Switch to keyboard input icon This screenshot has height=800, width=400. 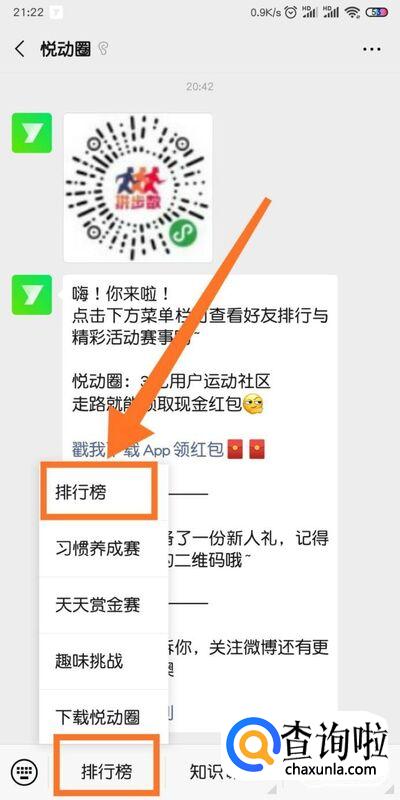(x=23, y=770)
